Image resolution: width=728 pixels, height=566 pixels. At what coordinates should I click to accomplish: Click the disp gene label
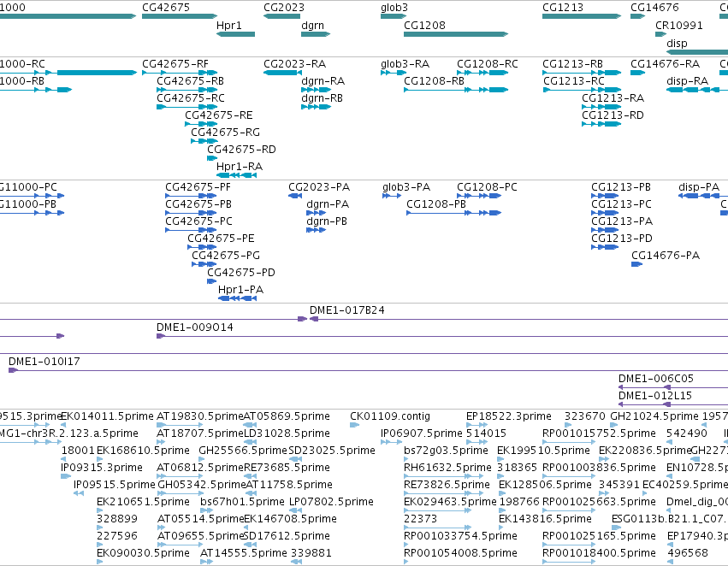point(677,43)
